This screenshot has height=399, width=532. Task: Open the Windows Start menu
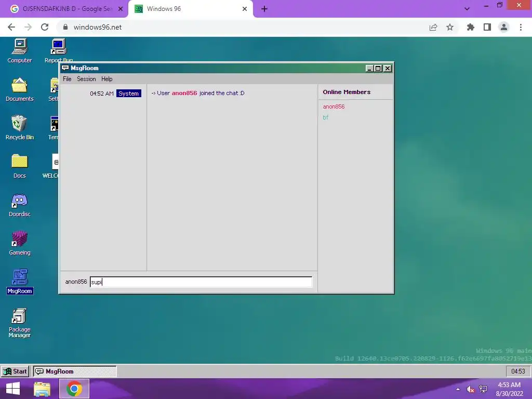pyautogui.click(x=13, y=389)
